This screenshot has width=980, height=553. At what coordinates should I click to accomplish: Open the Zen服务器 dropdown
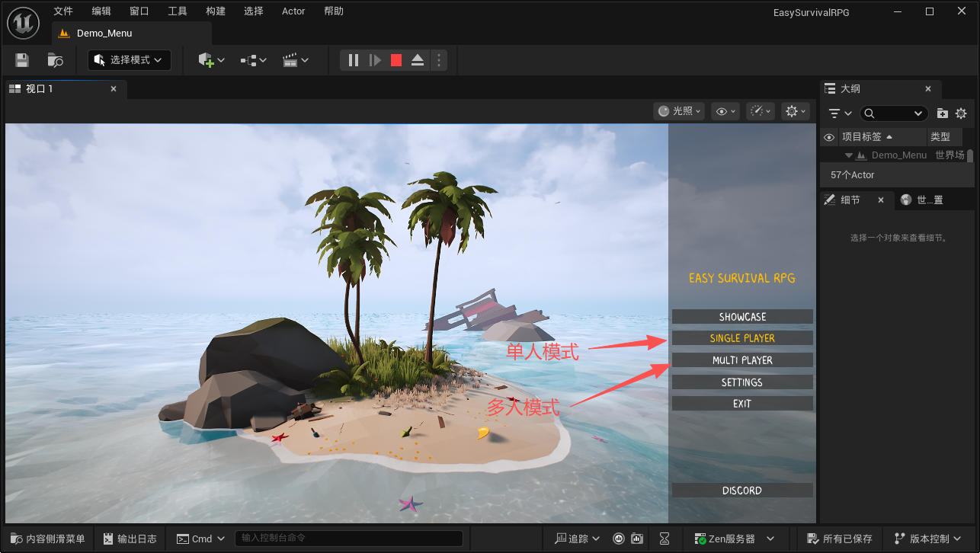735,539
